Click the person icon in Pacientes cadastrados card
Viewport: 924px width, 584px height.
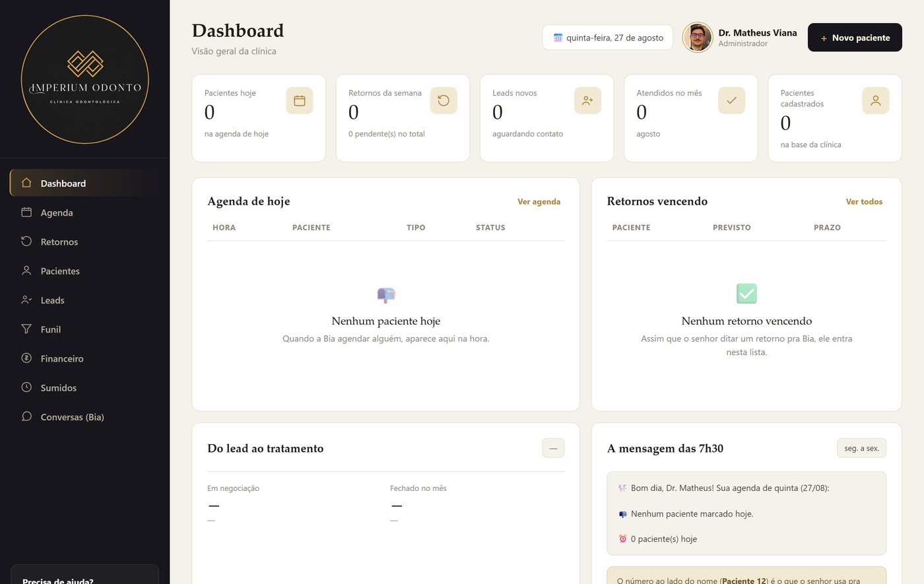point(876,100)
